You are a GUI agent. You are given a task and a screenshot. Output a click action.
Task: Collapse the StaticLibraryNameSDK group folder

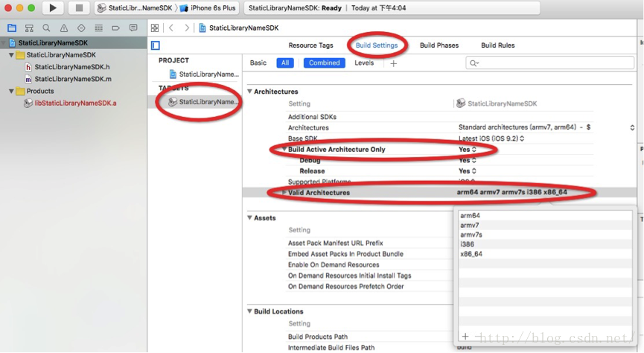pyautogui.click(x=11, y=55)
